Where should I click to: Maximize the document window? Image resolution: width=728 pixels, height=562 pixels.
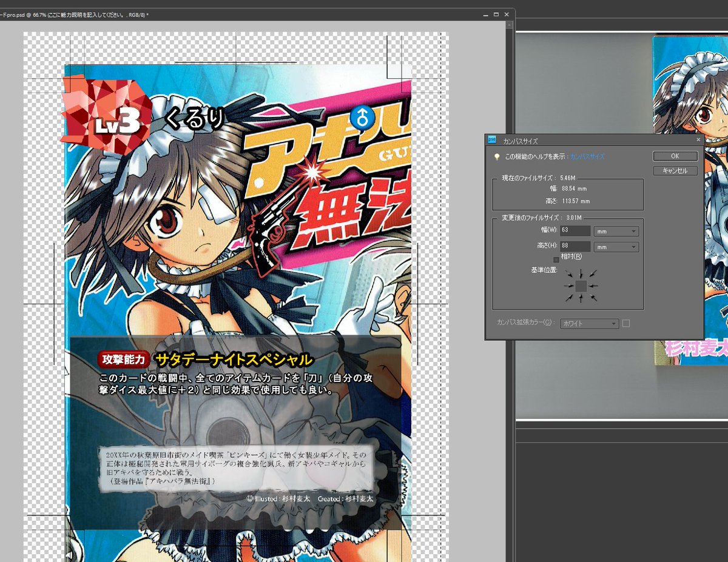click(496, 13)
